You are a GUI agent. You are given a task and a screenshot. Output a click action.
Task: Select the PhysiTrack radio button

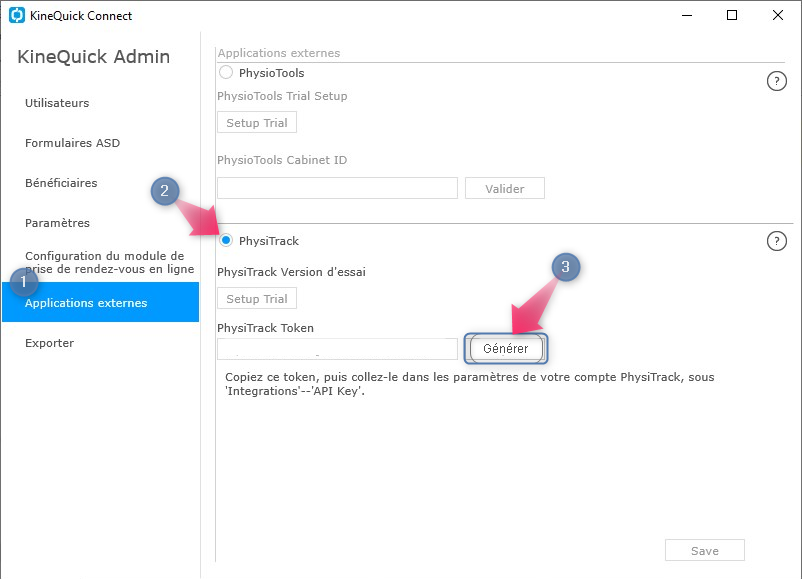pos(226,240)
